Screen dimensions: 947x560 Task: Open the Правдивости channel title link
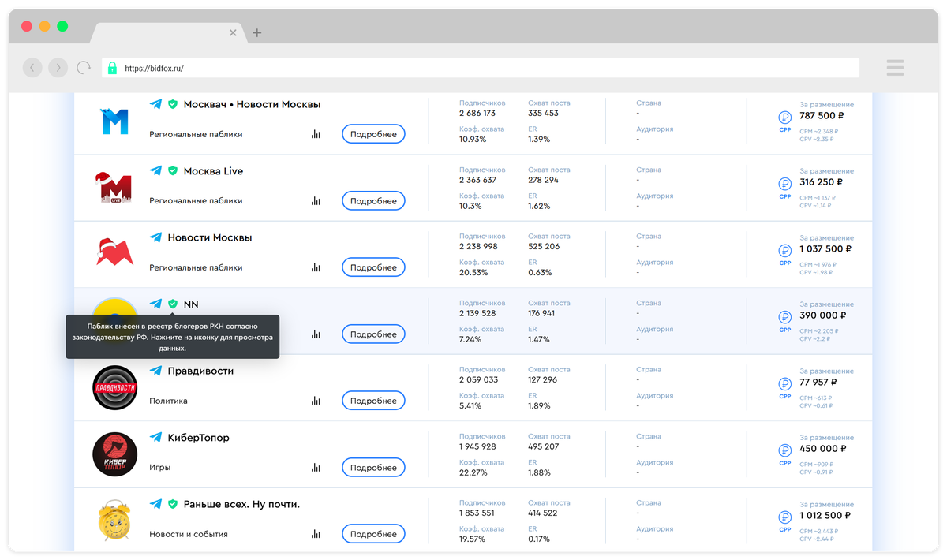click(x=200, y=371)
